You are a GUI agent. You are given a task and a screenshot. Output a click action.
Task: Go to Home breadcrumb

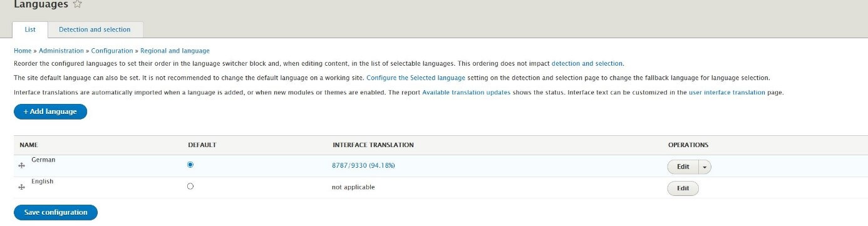(x=23, y=51)
